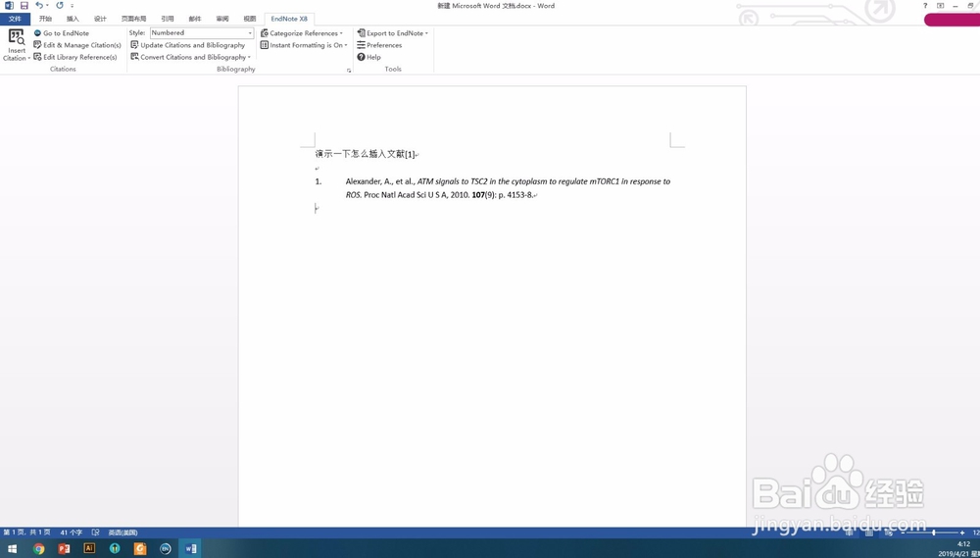Click zoom in plus button

(x=962, y=533)
